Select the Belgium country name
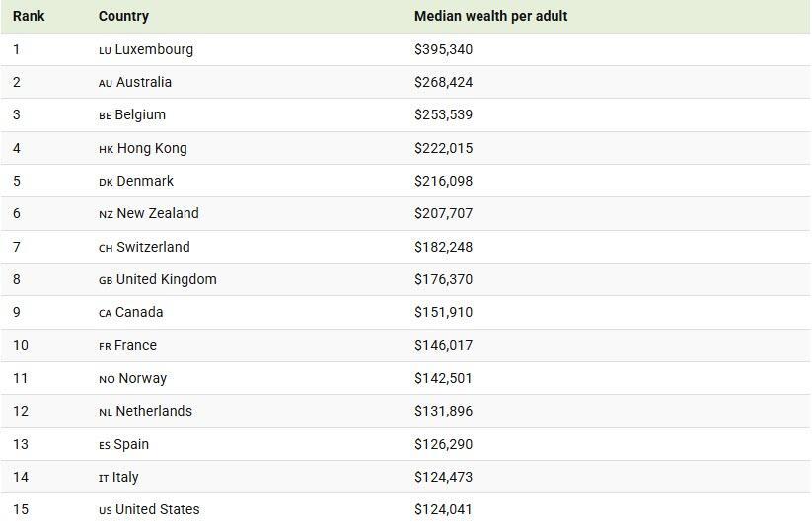This screenshot has width=812, height=529. (x=140, y=114)
